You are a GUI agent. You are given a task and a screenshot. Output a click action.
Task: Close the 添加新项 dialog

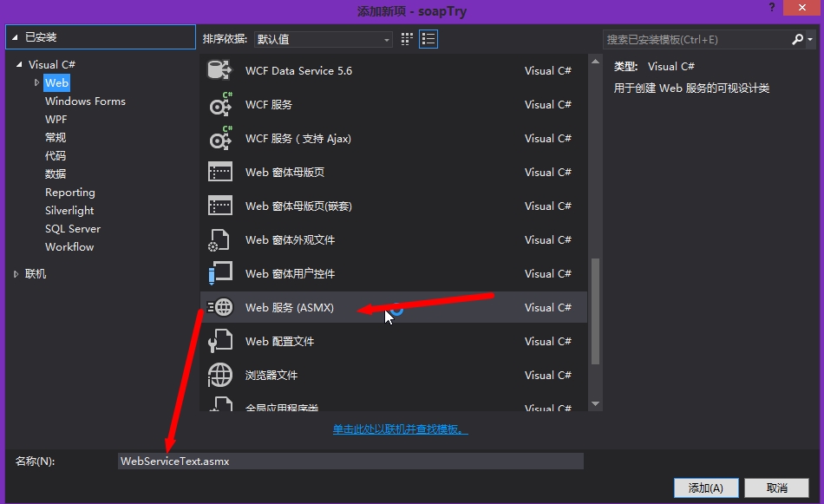(x=802, y=7)
